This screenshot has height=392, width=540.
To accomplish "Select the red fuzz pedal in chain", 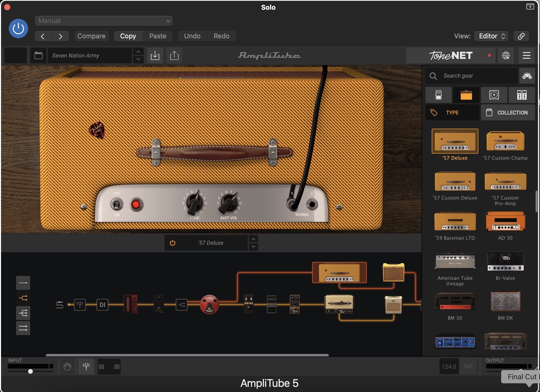I will point(209,304).
